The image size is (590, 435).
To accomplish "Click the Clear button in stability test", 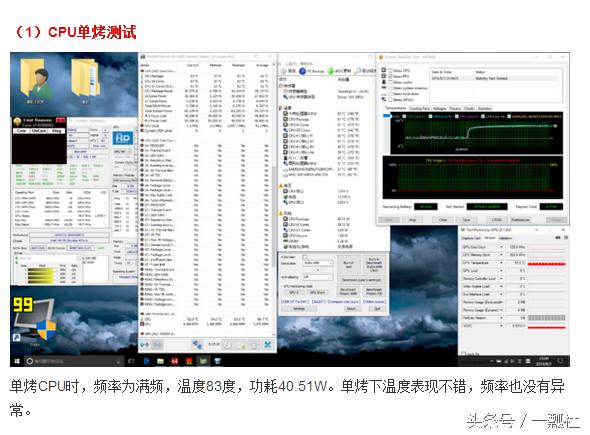I will tap(443, 220).
